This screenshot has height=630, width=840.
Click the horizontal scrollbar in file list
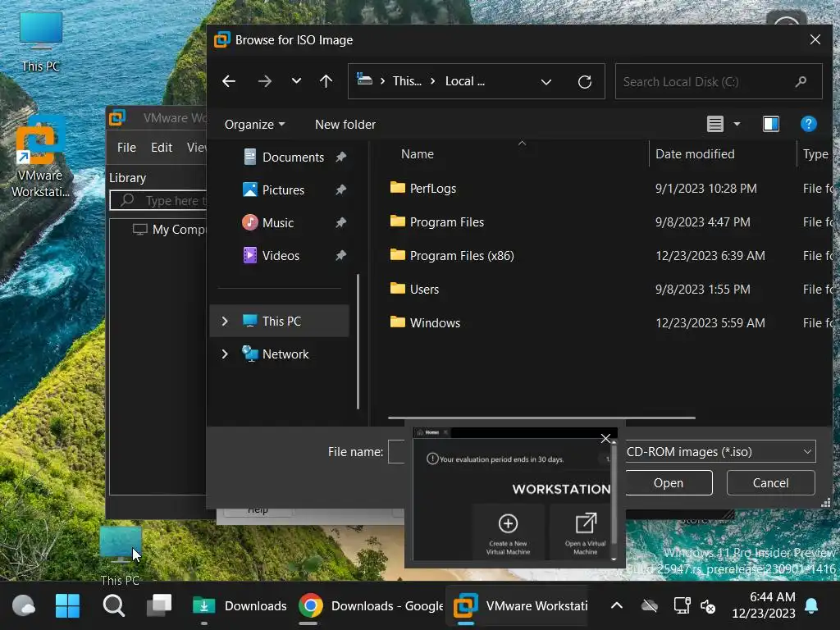tap(541, 418)
